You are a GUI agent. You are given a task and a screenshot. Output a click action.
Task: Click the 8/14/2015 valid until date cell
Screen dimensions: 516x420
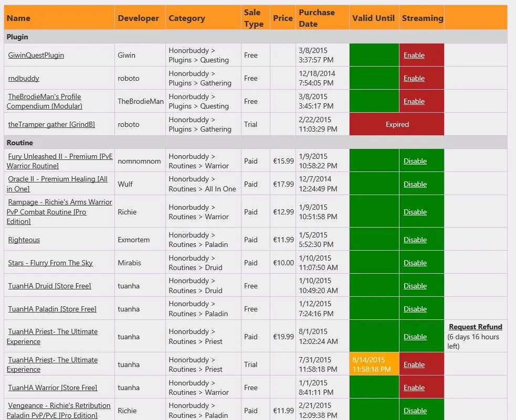click(x=374, y=364)
